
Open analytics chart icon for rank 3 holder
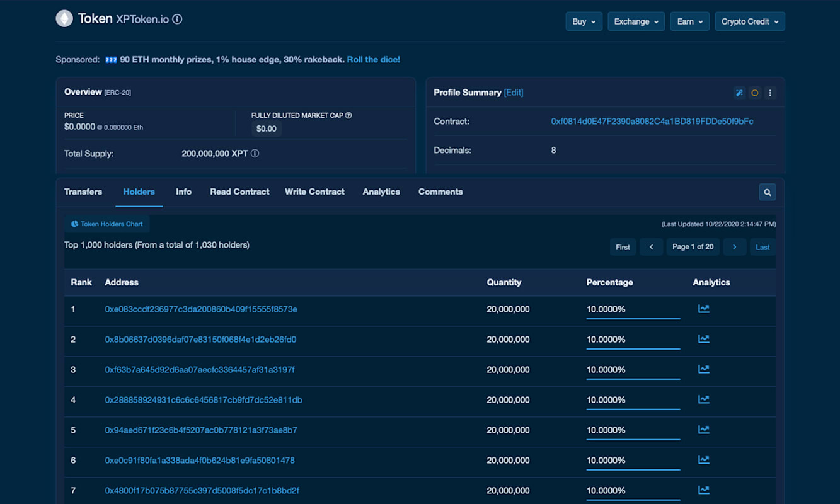[x=704, y=369]
